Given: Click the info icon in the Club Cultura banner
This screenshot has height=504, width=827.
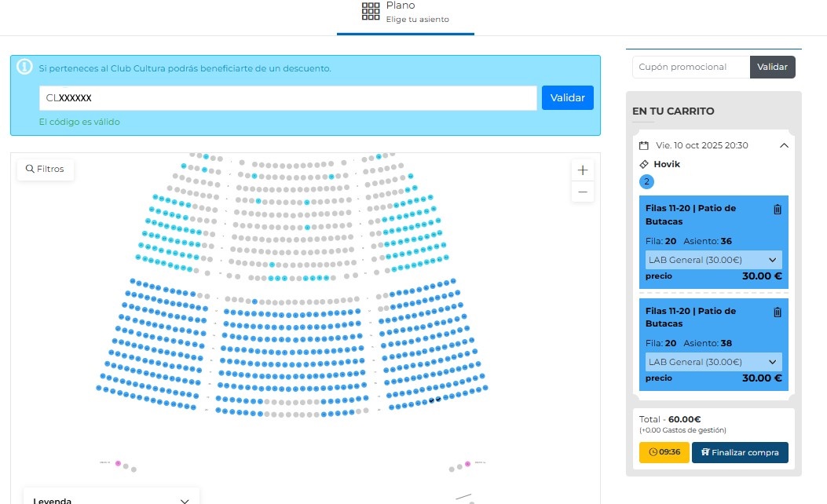Looking at the screenshot, I should [25, 67].
